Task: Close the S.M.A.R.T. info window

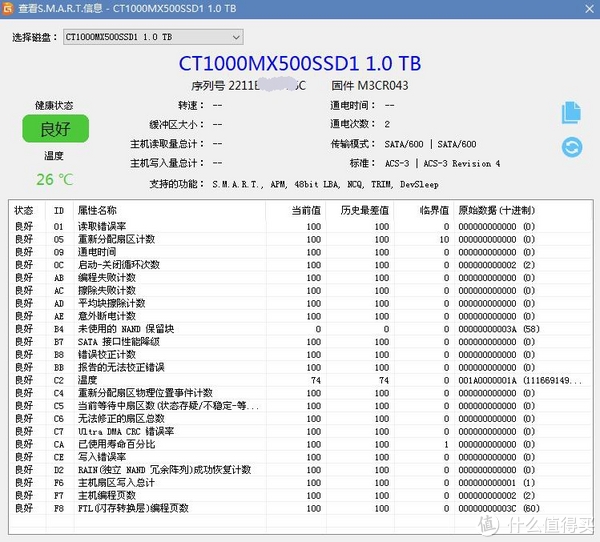Action: (x=590, y=8)
